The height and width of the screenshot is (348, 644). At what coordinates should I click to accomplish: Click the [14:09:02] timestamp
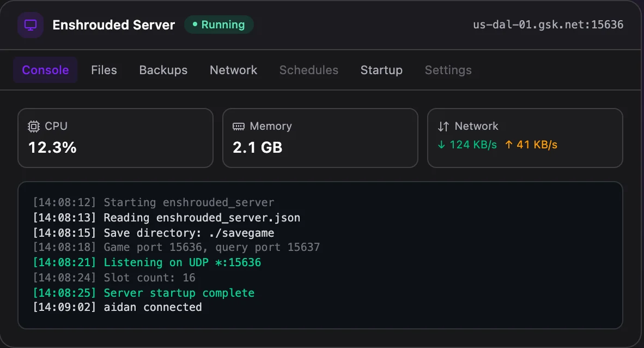[64, 307]
